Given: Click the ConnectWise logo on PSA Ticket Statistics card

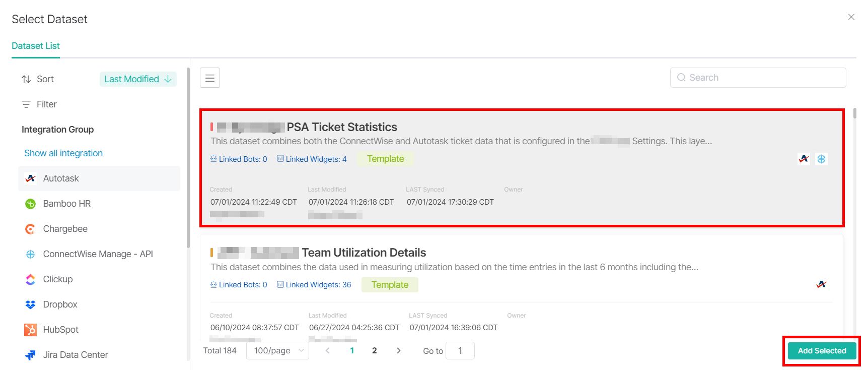Looking at the screenshot, I should click(821, 159).
